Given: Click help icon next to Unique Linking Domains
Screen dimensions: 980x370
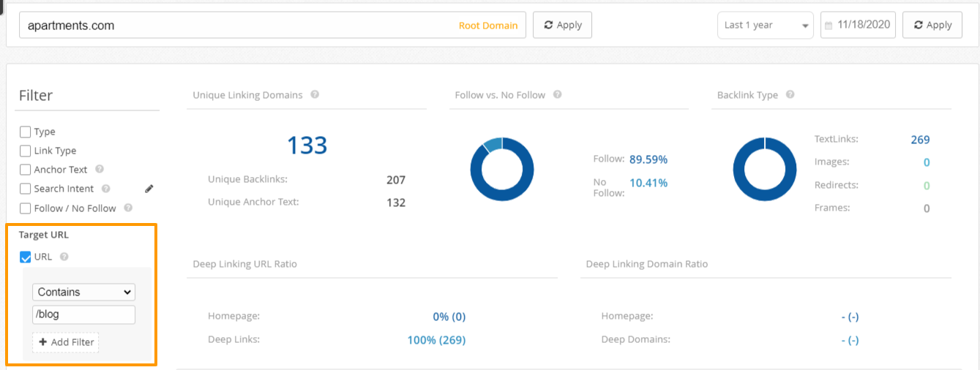Looking at the screenshot, I should tap(315, 94).
